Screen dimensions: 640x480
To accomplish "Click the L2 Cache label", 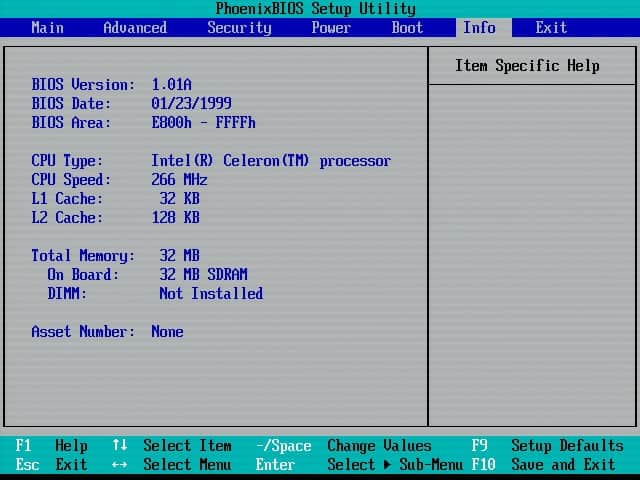I will (67, 218).
